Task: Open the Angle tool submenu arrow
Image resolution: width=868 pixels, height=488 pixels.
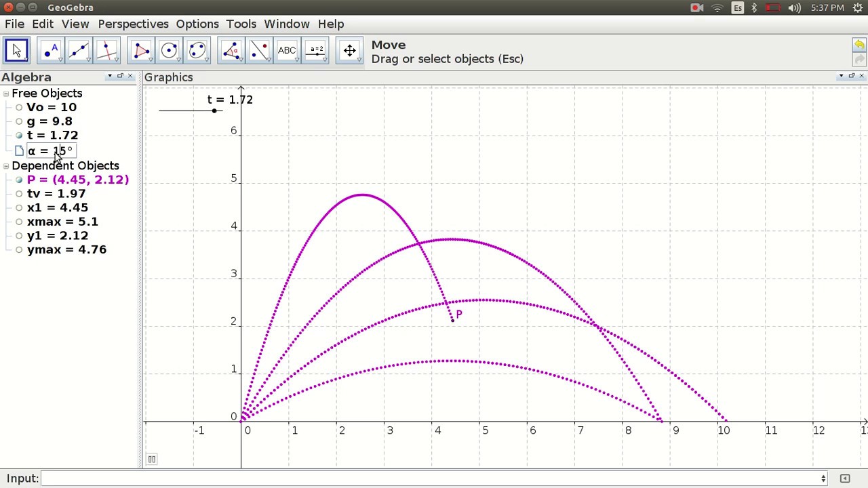Action: point(241,60)
